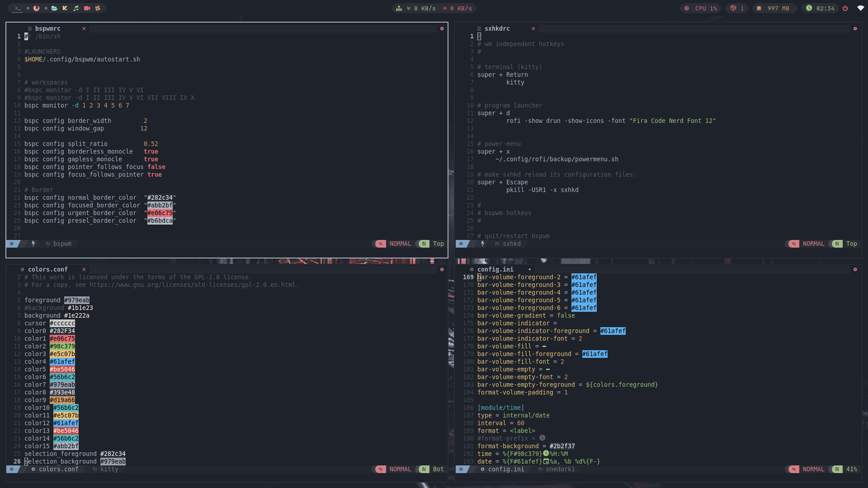Click red close dot at right of sxhkdrc tabline
The height and width of the screenshot is (488, 868).
(x=855, y=28)
